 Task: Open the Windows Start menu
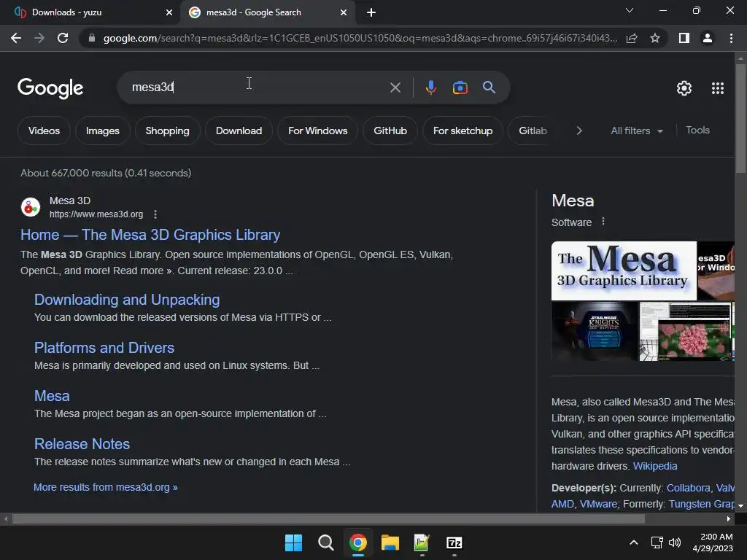tap(293, 542)
